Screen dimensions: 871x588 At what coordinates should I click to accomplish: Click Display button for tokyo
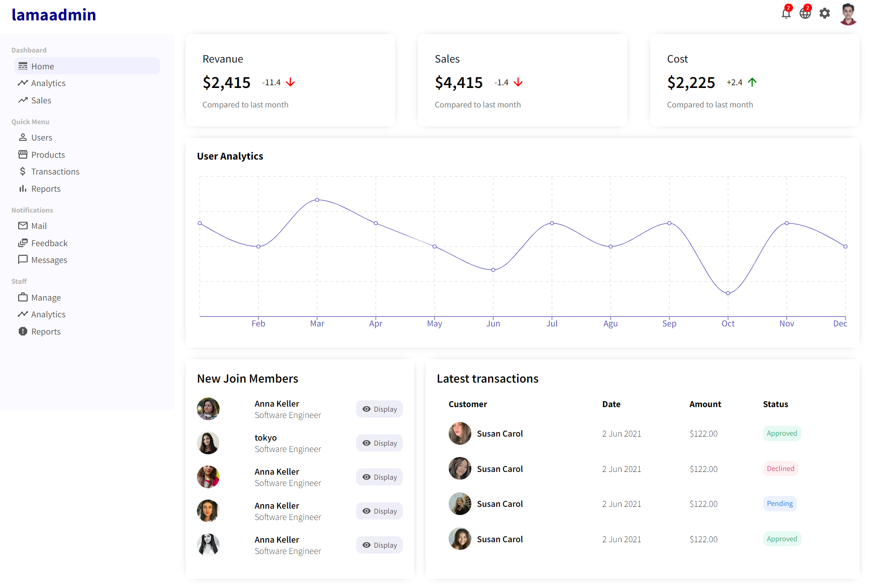(379, 443)
